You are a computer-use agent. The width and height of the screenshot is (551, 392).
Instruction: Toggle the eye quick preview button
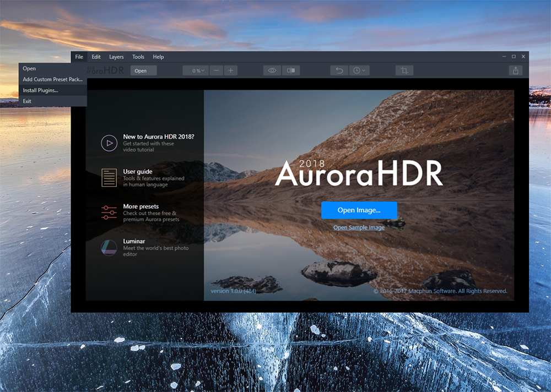point(272,70)
